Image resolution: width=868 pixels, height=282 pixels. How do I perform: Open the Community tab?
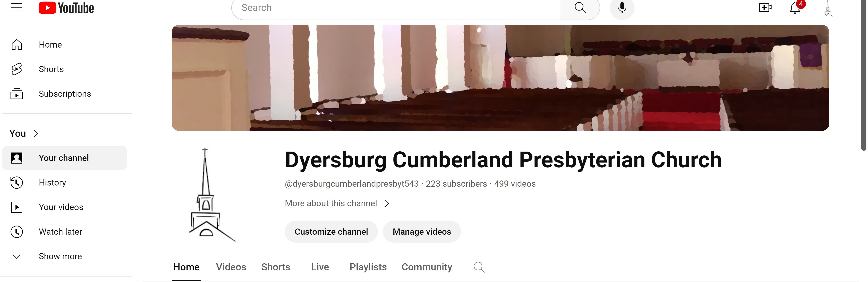click(x=427, y=267)
